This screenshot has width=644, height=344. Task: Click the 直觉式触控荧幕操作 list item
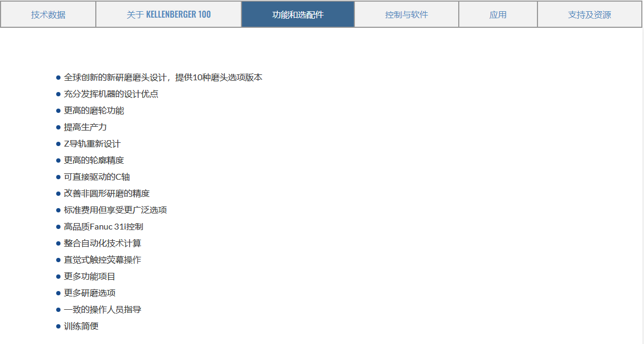[x=102, y=260]
